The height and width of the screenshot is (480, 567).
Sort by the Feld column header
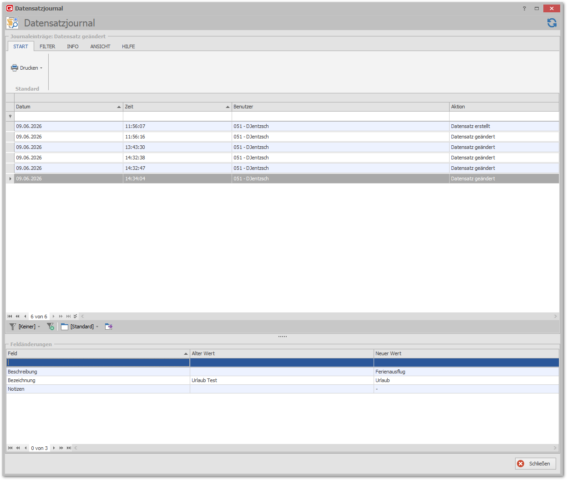98,353
